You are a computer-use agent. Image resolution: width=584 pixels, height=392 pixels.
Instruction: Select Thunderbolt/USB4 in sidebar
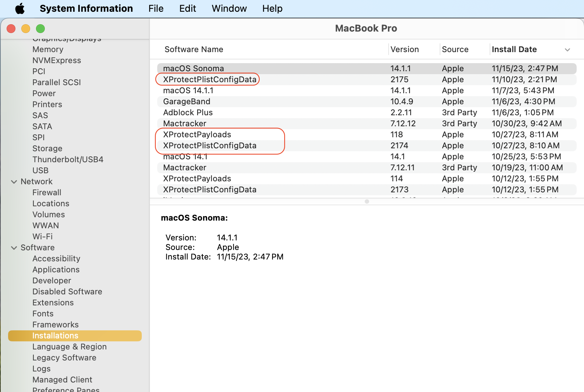(68, 160)
